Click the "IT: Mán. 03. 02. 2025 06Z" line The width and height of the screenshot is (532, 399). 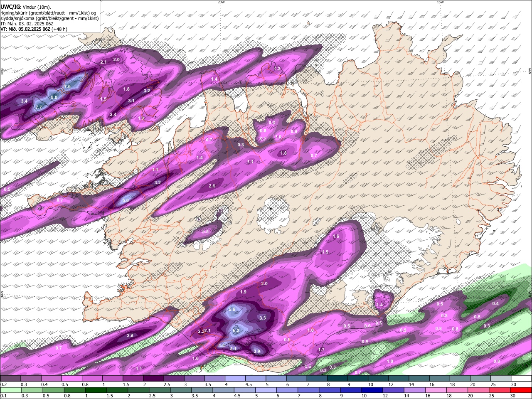coord(27,24)
